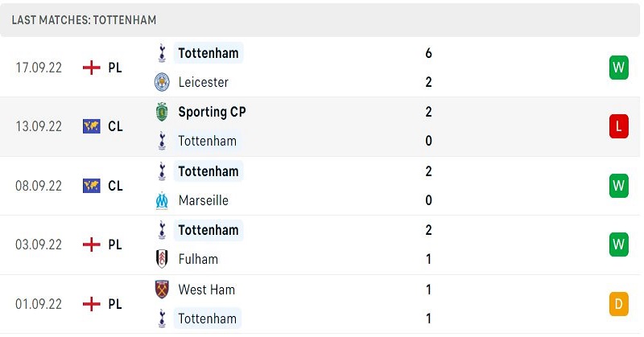Viewport: 644px width, 337px height.
Task: Click the Marseille club logo
Action: coord(162,200)
